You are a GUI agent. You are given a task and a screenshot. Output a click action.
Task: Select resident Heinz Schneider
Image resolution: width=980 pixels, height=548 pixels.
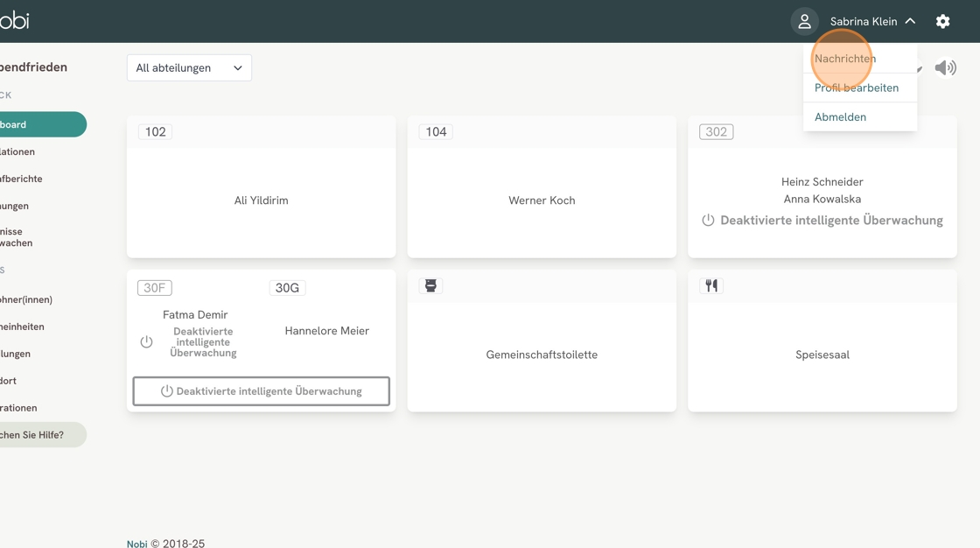(x=822, y=182)
